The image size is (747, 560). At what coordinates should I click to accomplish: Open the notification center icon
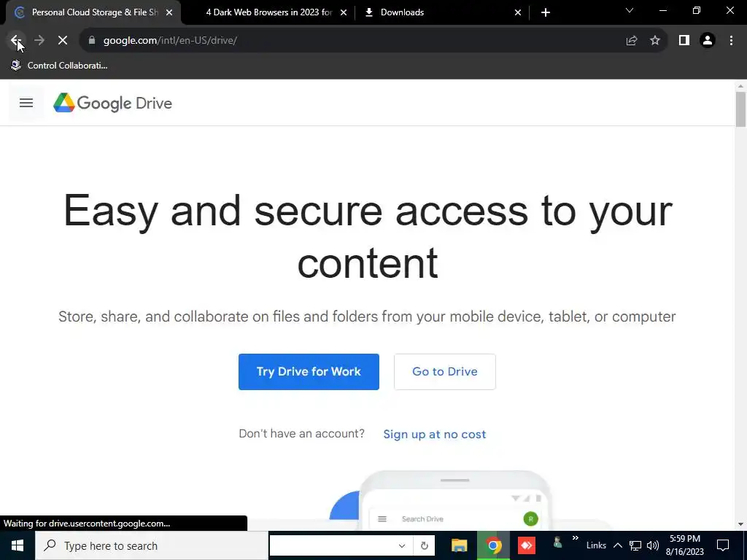click(x=723, y=545)
